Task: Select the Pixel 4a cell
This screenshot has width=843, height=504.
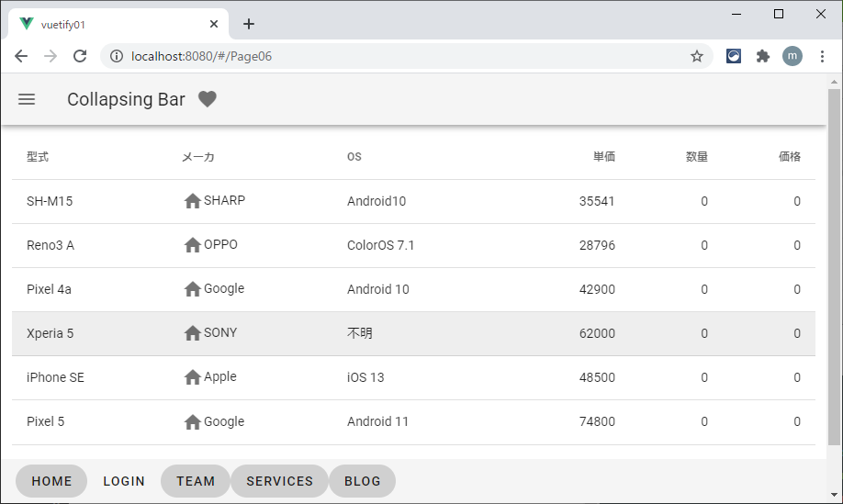Action: point(49,289)
